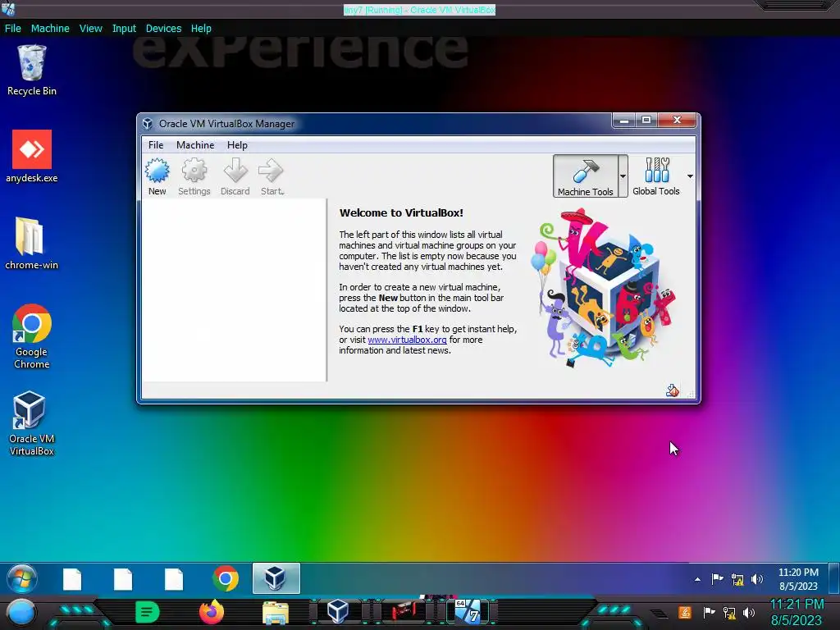
Task: Click the notification icon at the window's bottom-right
Action: click(x=673, y=390)
